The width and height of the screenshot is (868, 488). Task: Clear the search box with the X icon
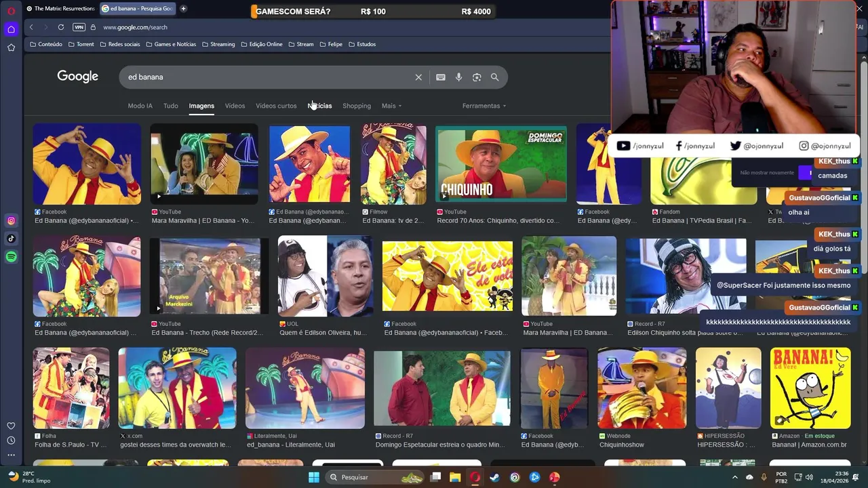(418, 77)
